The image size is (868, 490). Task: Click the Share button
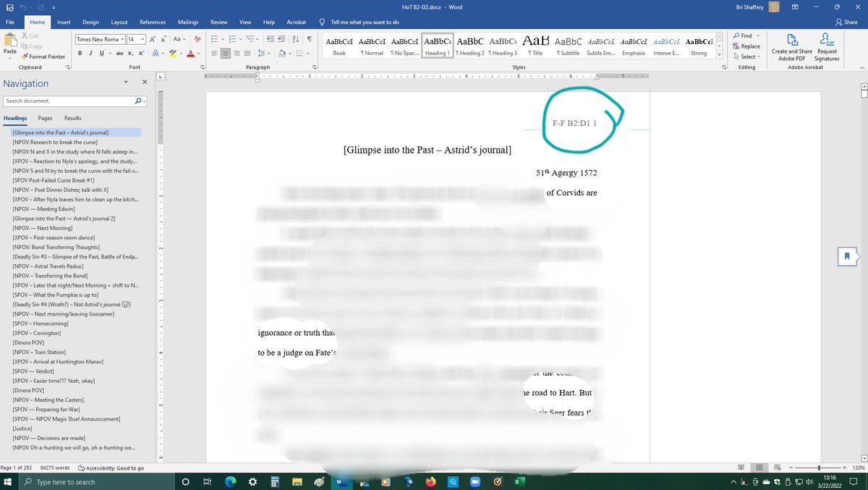click(846, 22)
